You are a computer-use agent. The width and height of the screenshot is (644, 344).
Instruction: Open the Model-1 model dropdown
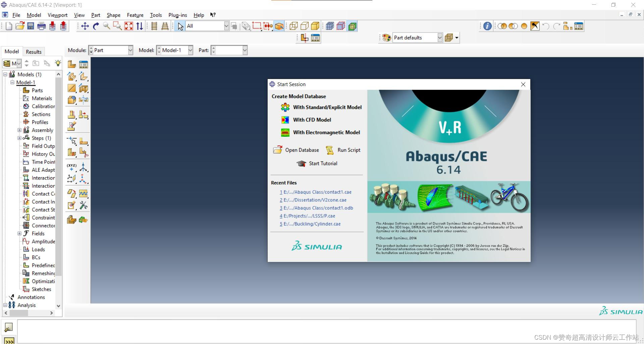click(190, 50)
